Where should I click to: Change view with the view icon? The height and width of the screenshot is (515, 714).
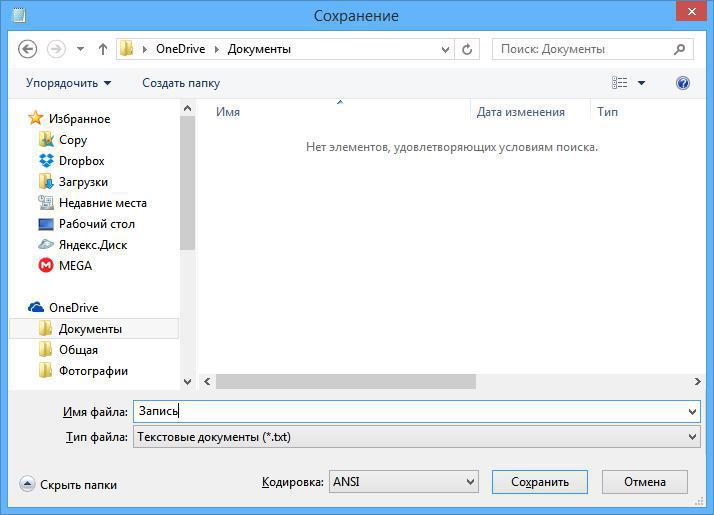pos(619,83)
